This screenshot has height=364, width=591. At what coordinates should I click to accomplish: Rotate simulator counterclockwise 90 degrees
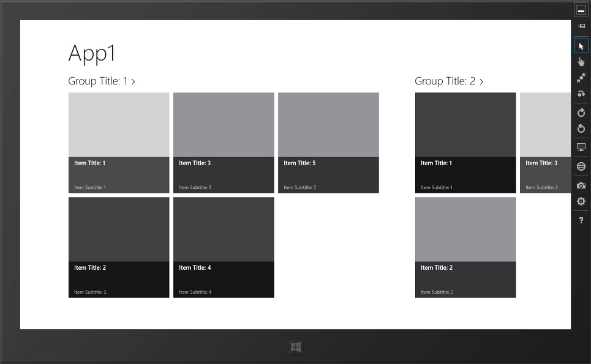pyautogui.click(x=581, y=128)
